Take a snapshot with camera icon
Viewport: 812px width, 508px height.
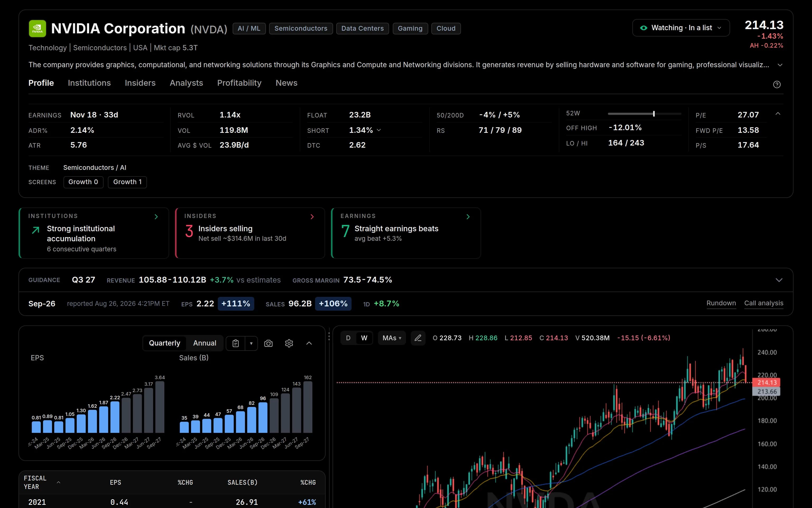pos(269,343)
